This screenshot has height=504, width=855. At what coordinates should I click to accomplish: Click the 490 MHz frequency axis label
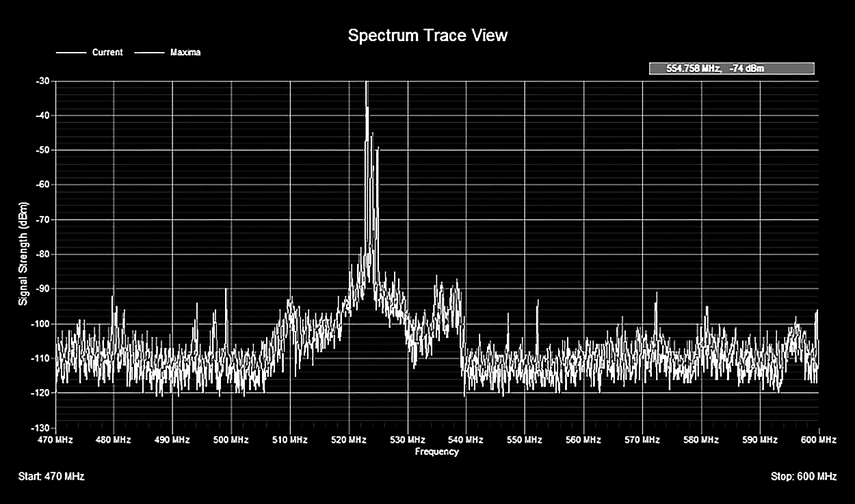click(x=172, y=440)
